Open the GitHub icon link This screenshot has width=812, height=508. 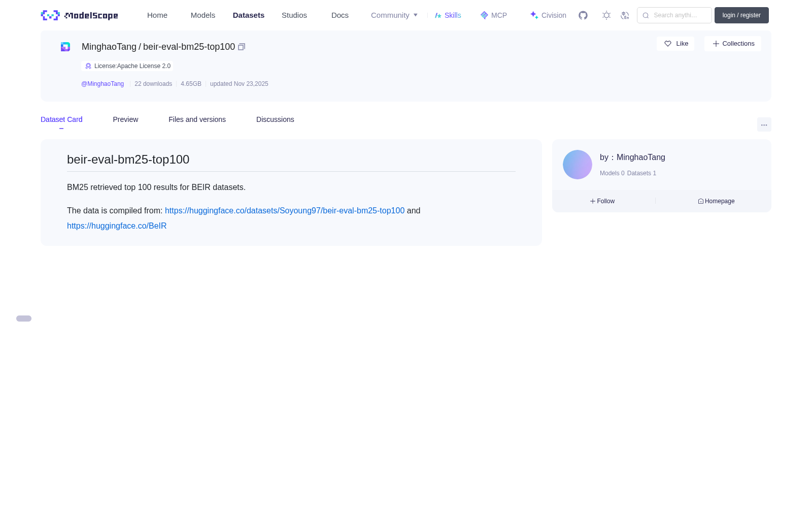tap(583, 15)
